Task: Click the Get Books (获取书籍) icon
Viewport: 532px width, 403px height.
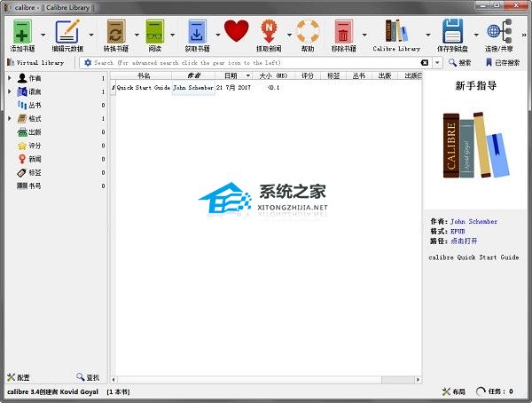Action: point(197,31)
